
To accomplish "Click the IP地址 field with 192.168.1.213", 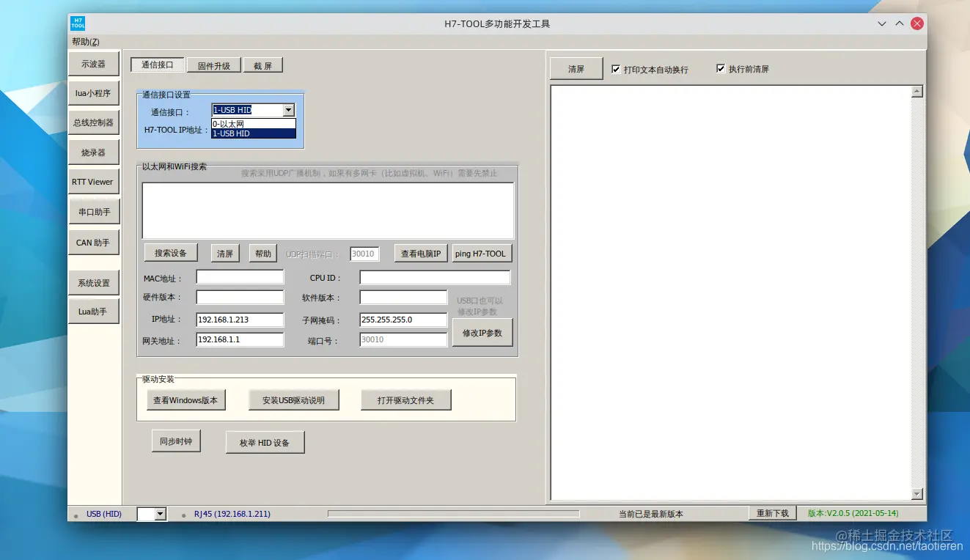I will [x=240, y=320].
